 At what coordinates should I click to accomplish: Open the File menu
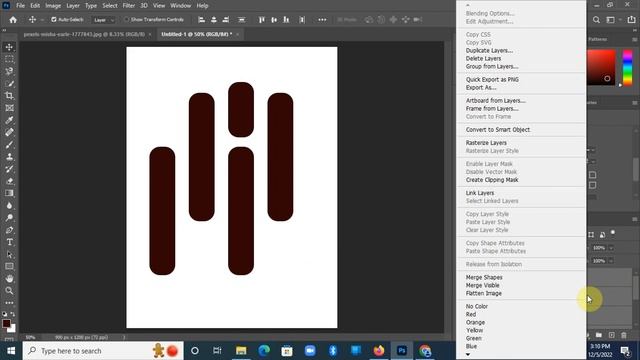click(x=20, y=6)
